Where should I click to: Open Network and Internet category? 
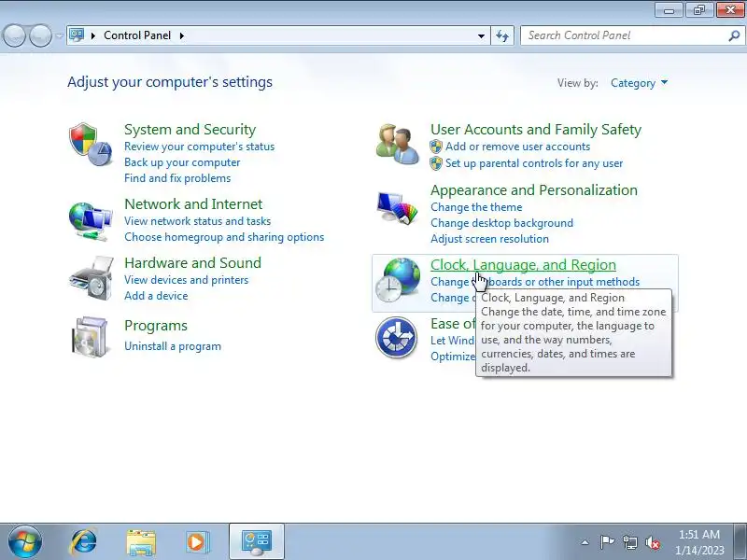point(193,204)
